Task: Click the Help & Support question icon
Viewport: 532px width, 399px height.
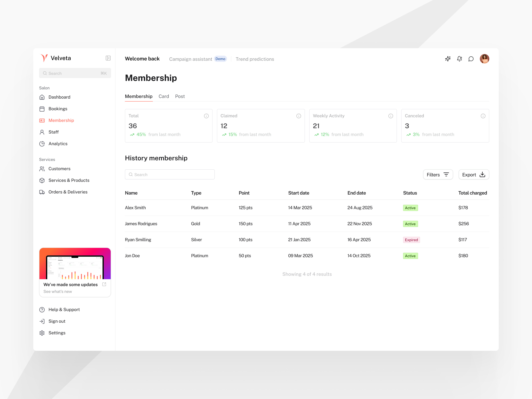Action: (42, 310)
